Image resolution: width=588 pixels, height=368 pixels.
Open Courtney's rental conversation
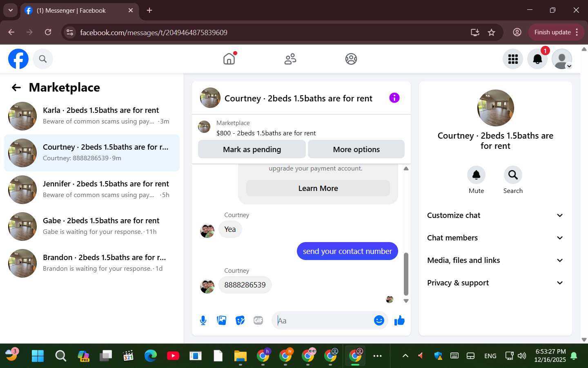(x=92, y=153)
